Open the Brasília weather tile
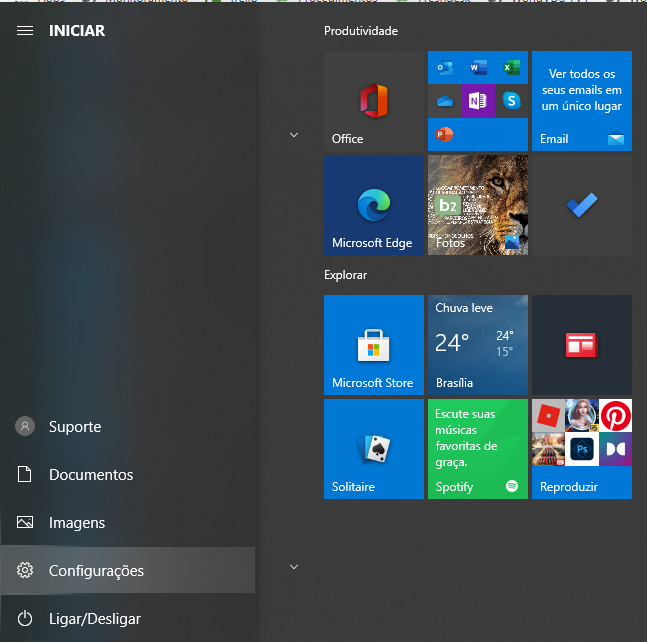This screenshot has width=647, height=642. point(478,345)
